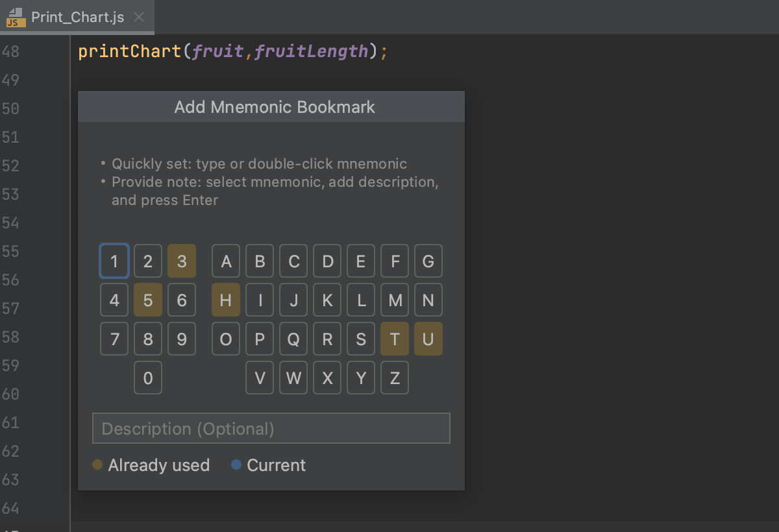Select number 0 as the mnemonic
The height and width of the screenshot is (532, 779).
148,378
